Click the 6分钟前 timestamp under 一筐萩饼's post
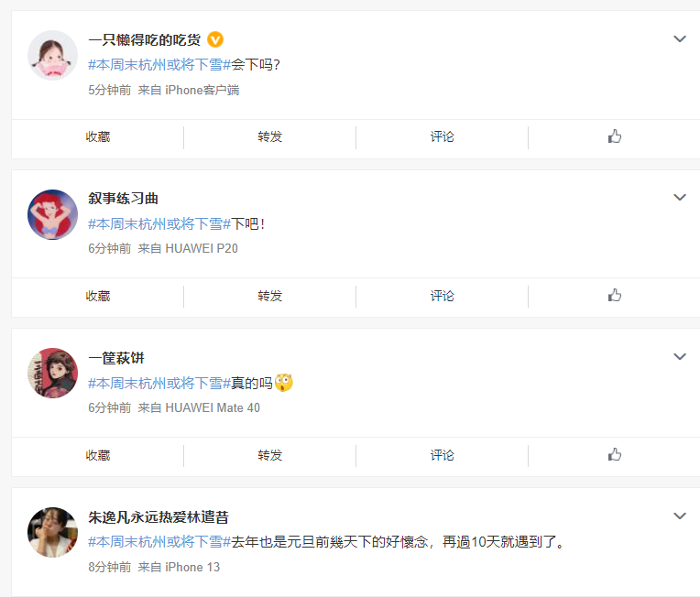The width and height of the screenshot is (700, 597). click(110, 407)
